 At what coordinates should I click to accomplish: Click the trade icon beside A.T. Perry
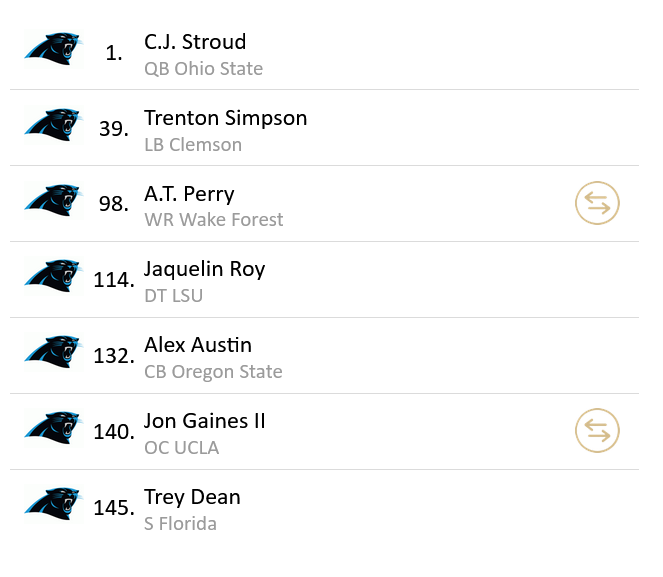[x=597, y=204]
